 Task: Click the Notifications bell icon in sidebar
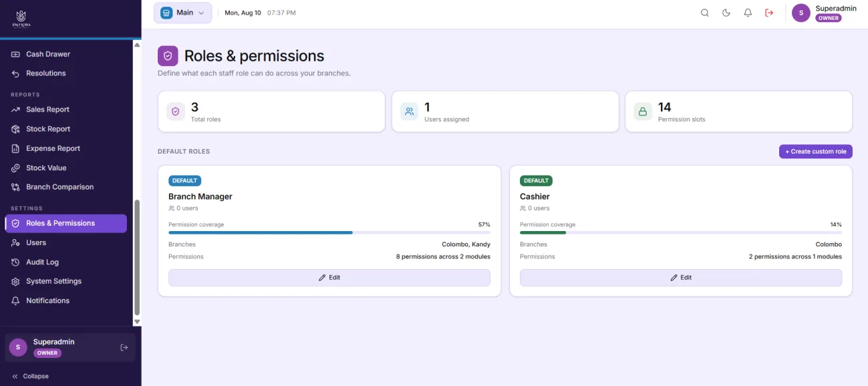pos(15,301)
